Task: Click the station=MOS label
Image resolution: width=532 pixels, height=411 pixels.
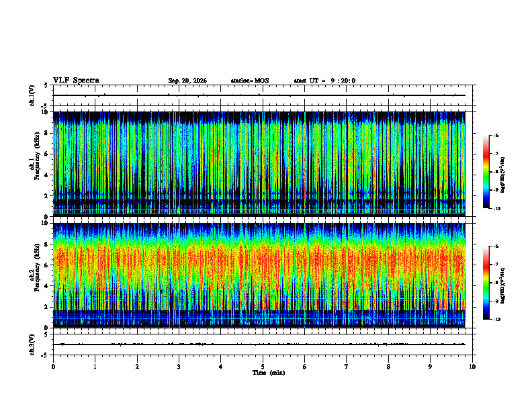Action: tap(250, 81)
